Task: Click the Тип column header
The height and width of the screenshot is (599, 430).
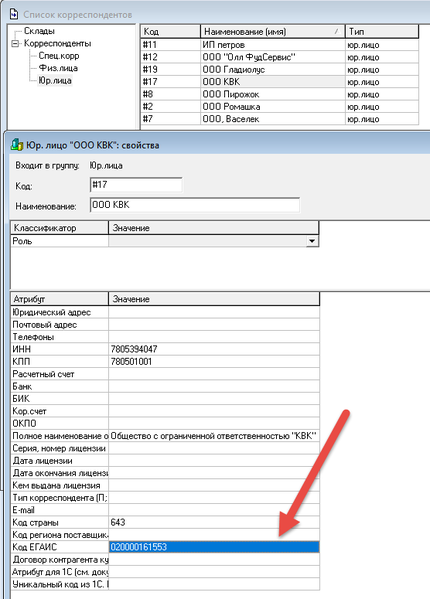Action: (x=382, y=31)
